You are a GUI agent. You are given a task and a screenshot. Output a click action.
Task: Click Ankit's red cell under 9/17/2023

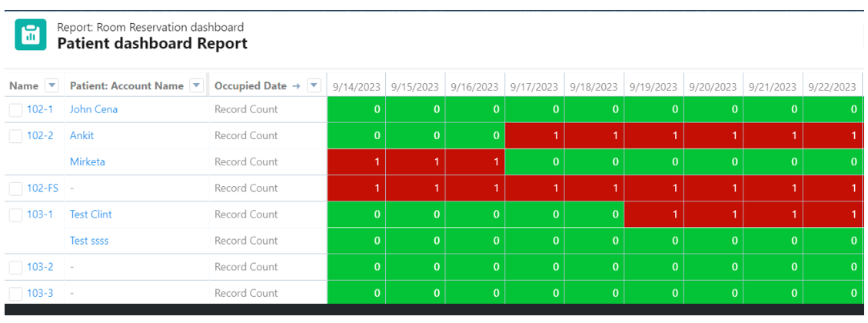click(534, 135)
